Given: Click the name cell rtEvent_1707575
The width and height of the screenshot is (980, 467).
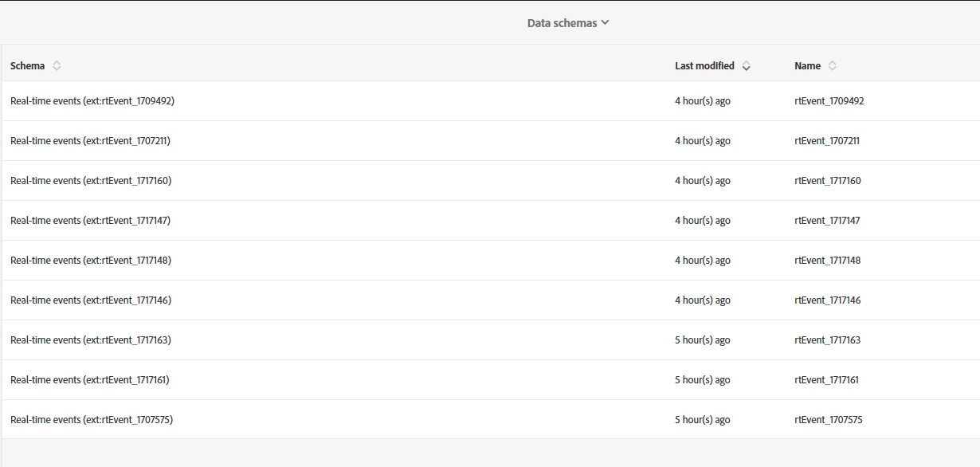Looking at the screenshot, I should [x=828, y=420].
